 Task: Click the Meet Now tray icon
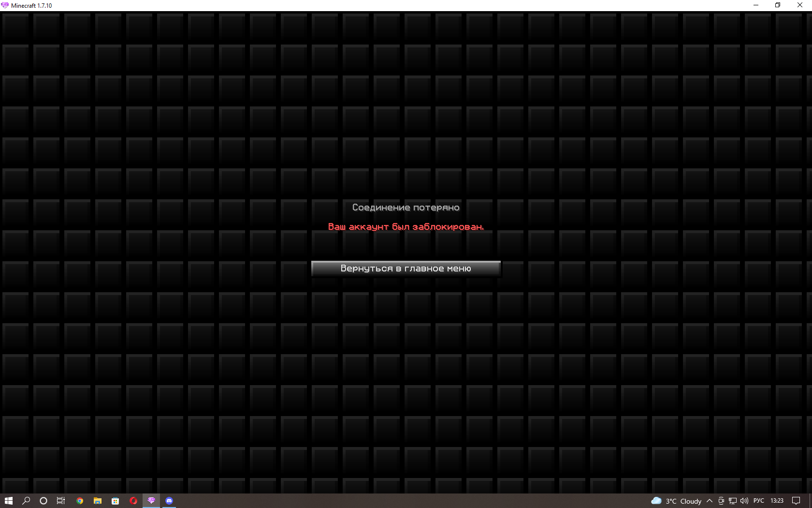point(721,501)
